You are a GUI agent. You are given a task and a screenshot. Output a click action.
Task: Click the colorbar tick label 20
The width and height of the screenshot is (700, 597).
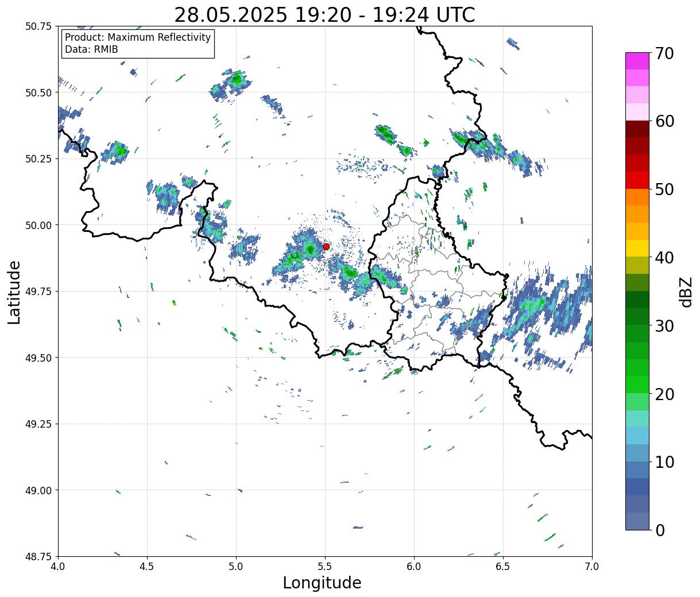(664, 394)
